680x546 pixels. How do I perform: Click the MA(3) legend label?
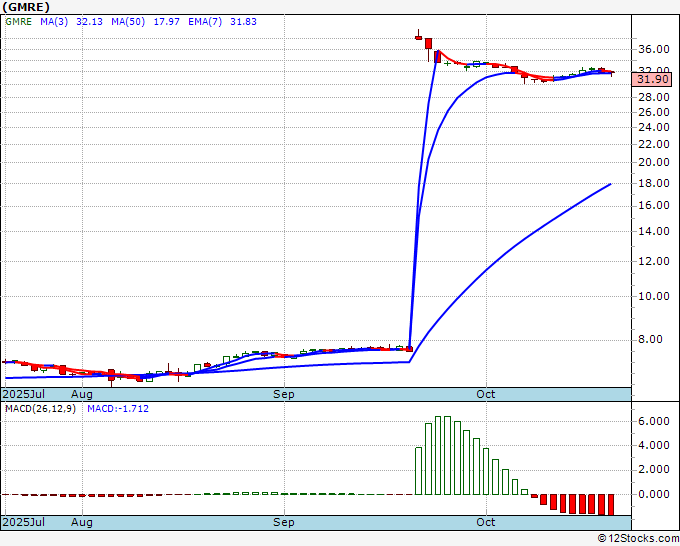click(x=54, y=22)
